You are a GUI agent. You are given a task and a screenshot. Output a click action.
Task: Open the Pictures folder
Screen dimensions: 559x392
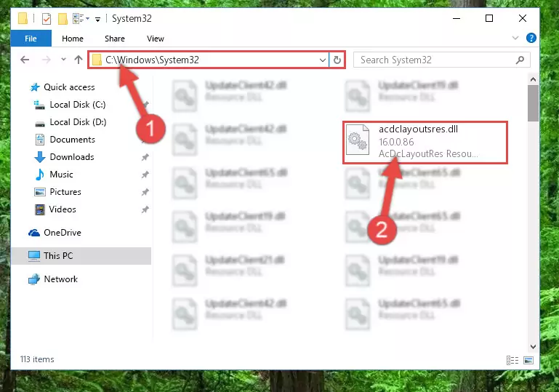pyautogui.click(x=65, y=192)
